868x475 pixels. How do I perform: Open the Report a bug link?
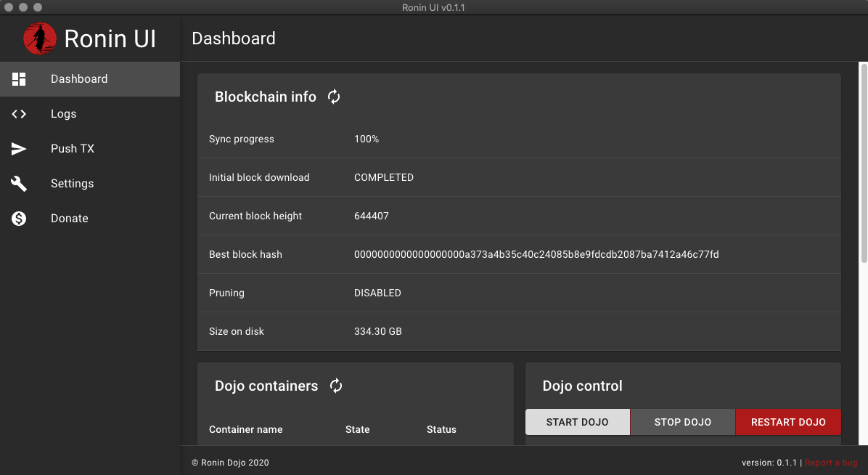tap(831, 462)
